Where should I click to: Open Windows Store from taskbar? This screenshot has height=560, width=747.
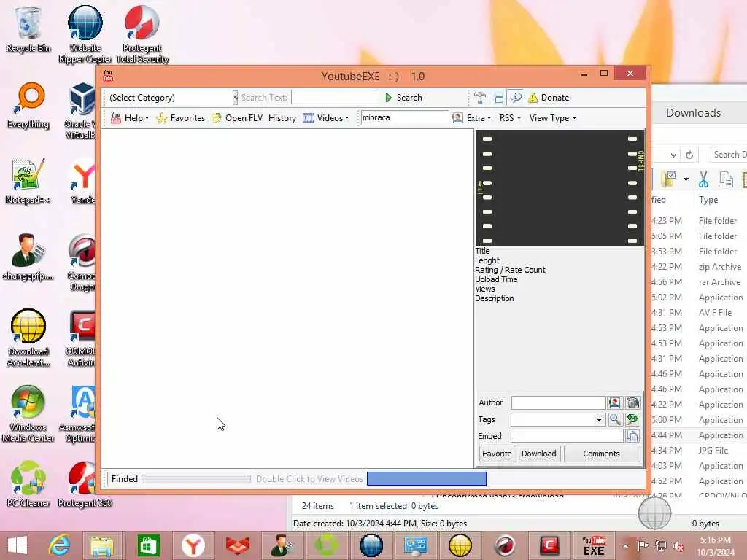click(148, 545)
